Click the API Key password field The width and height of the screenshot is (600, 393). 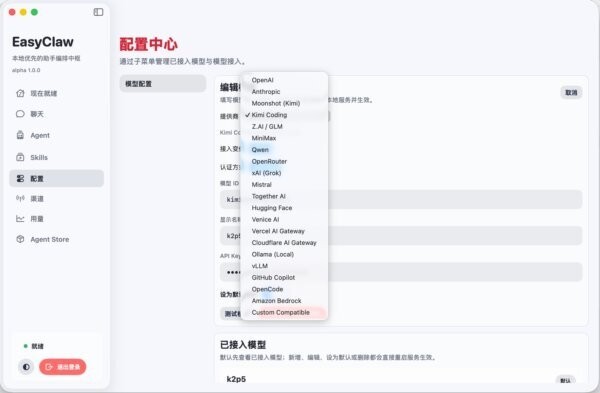pos(401,272)
